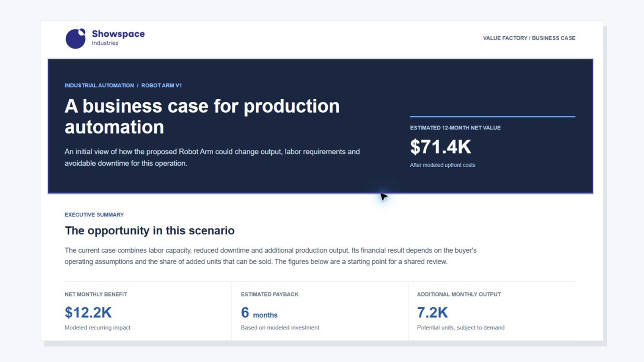This screenshot has height=362, width=644.
Task: Click the 'EXECUTIVE SUMMARY' section label
Action: pos(94,215)
